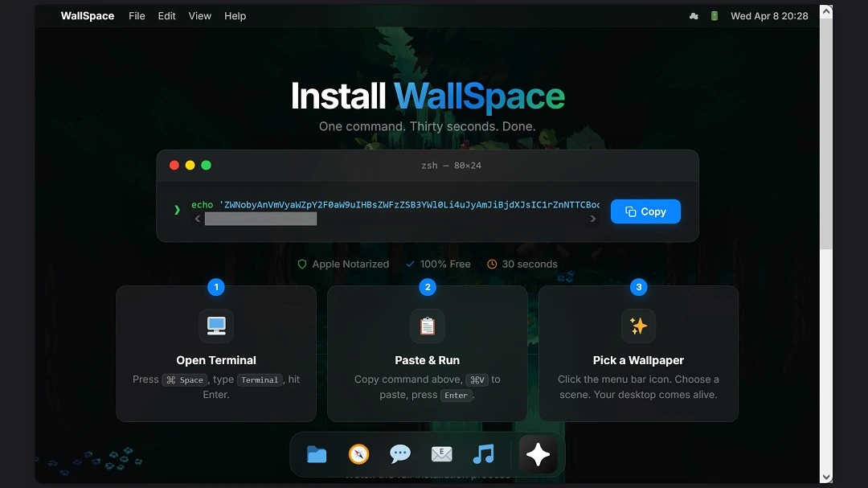The width and height of the screenshot is (868, 488).
Task: Check the battery indicator in the menu bar
Action: coord(714,15)
